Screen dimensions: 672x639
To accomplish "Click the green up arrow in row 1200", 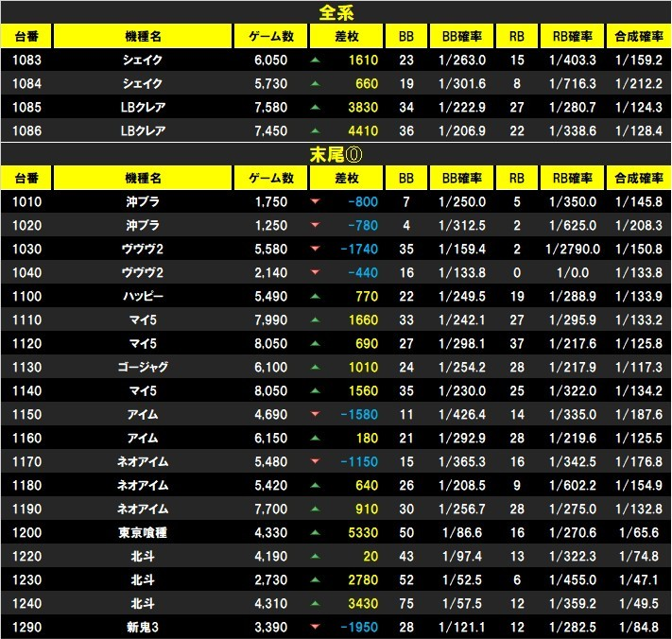I will pos(315,533).
